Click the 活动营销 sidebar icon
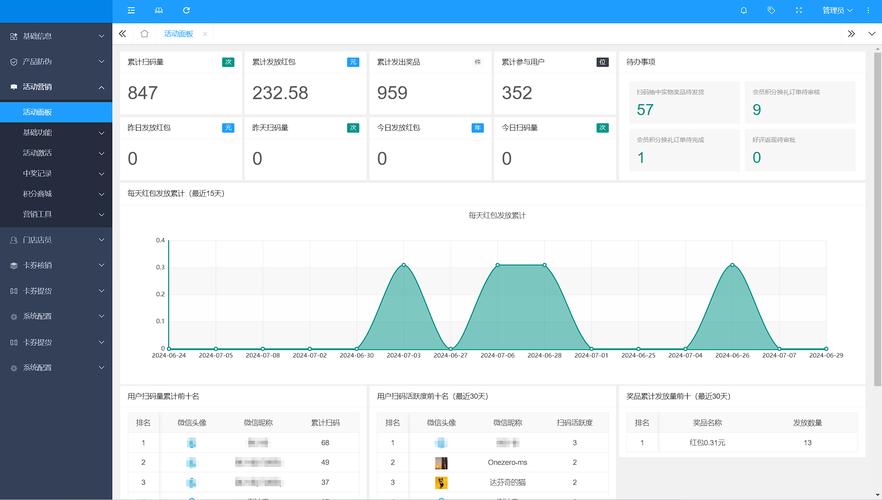Image resolution: width=882 pixels, height=500 pixels. click(x=14, y=87)
